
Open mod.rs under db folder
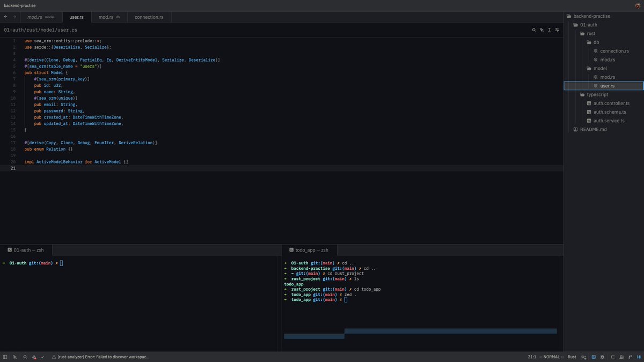[x=604, y=60]
